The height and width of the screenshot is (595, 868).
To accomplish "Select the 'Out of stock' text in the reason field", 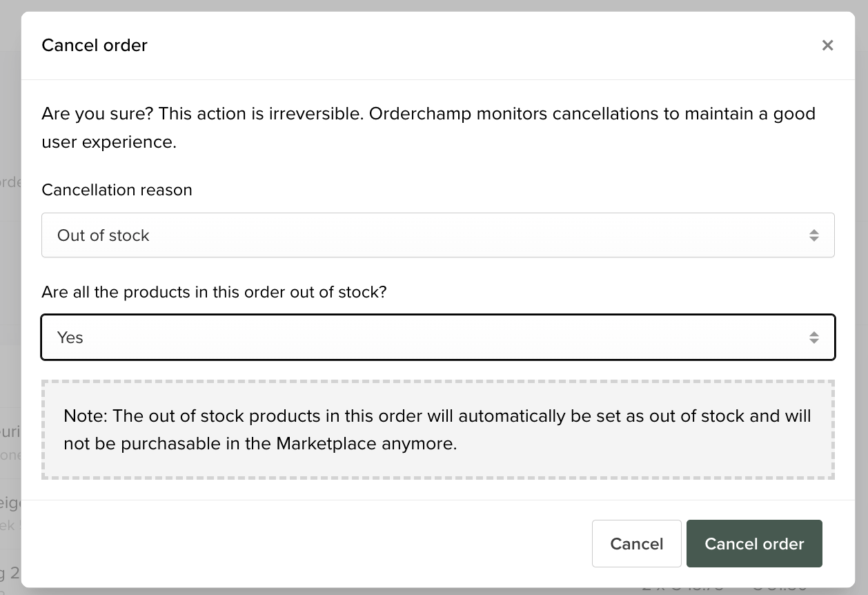I will point(103,235).
